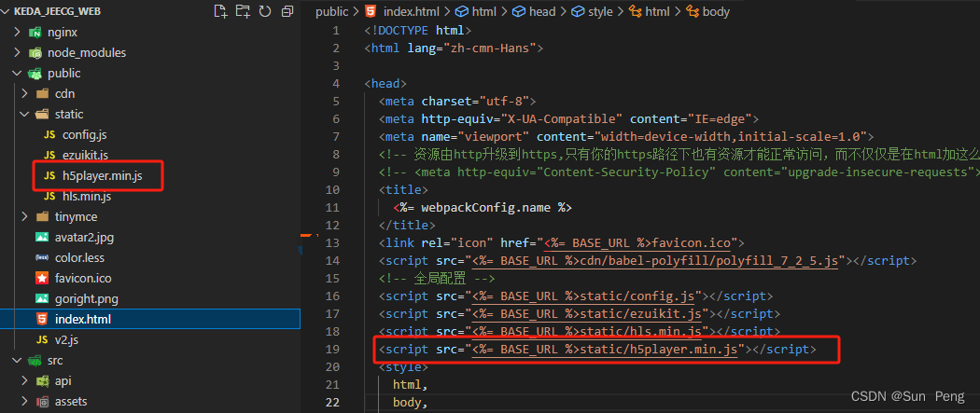
Task: Click the New Folder icon in explorer header
Action: [x=243, y=11]
